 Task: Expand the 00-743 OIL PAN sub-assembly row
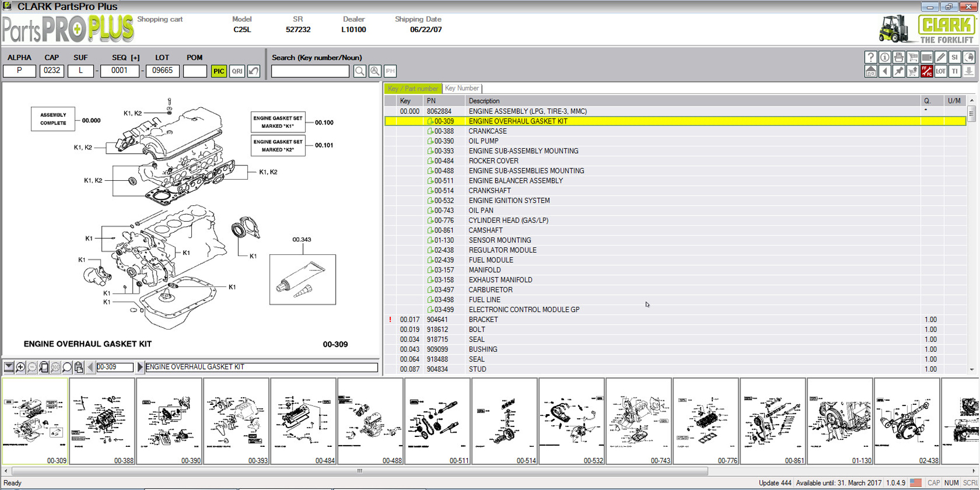[x=430, y=211]
